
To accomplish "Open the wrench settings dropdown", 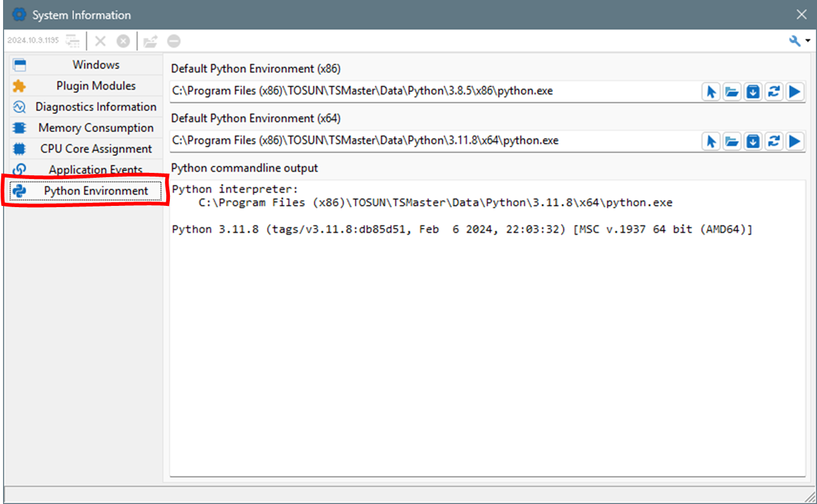I will [x=799, y=41].
